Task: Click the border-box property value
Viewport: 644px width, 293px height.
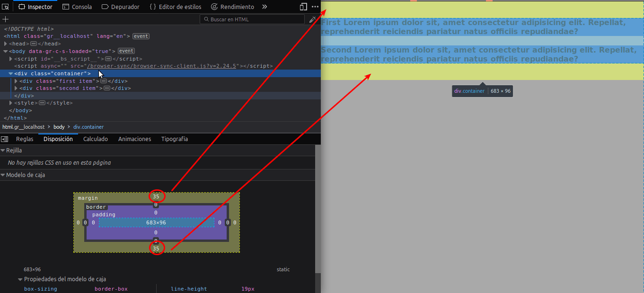Action: [x=111, y=289]
